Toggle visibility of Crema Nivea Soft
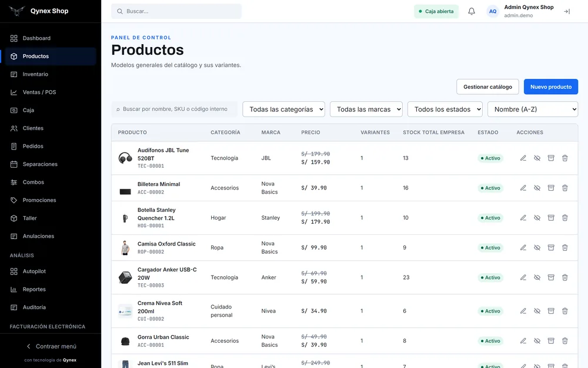The image size is (588, 368). coord(537,311)
